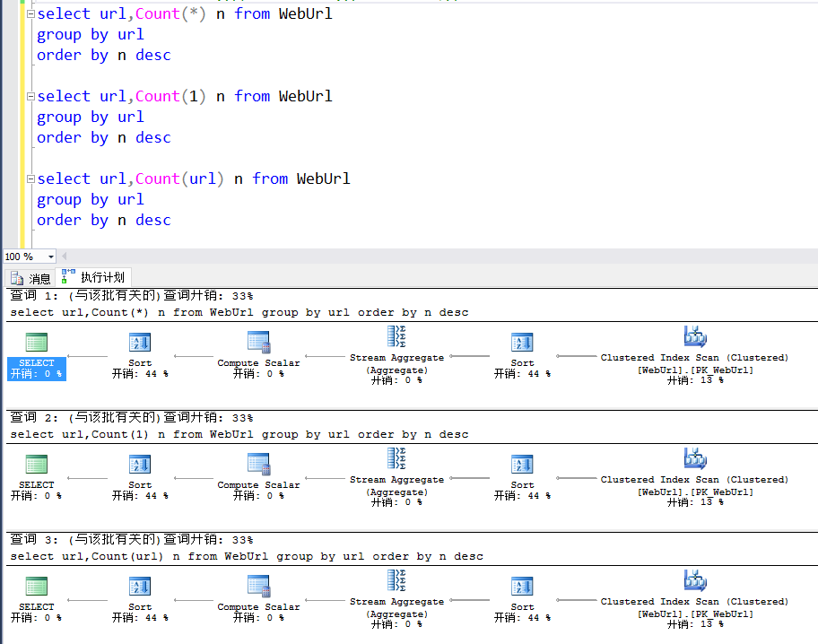Click the SELECT operator icon in query 1 plan
The image size is (818, 644).
37,343
